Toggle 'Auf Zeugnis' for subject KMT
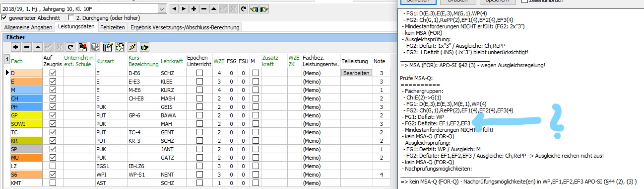Screen dimensions: 644x189 [53, 183]
